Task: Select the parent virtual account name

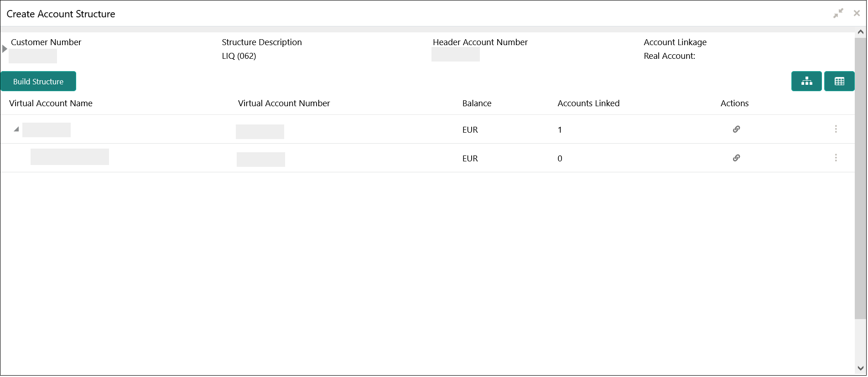Action: click(x=47, y=130)
